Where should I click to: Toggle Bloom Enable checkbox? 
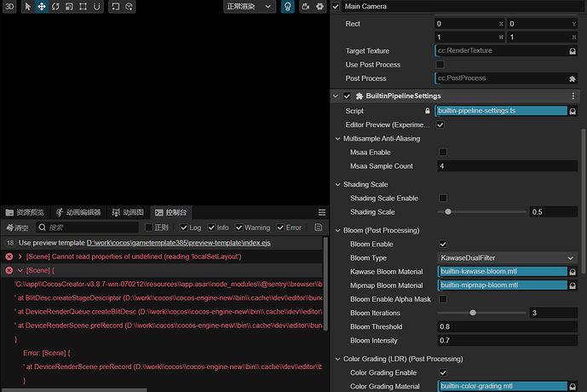click(443, 244)
